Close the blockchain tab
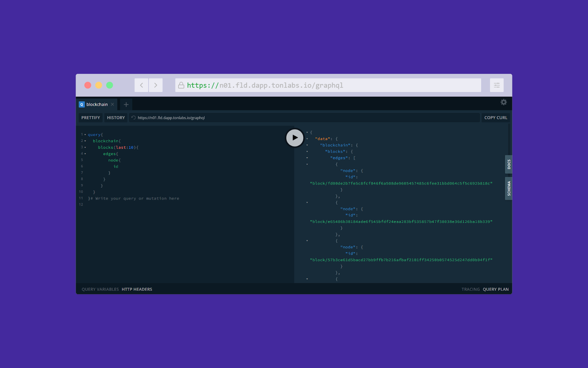Screen dimensions: 588x368 tap(112, 105)
